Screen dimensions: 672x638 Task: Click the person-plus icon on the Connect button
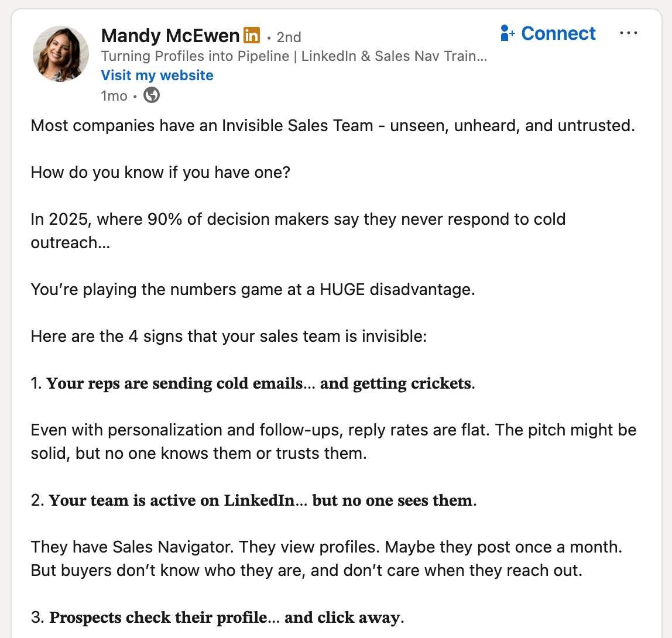point(506,33)
